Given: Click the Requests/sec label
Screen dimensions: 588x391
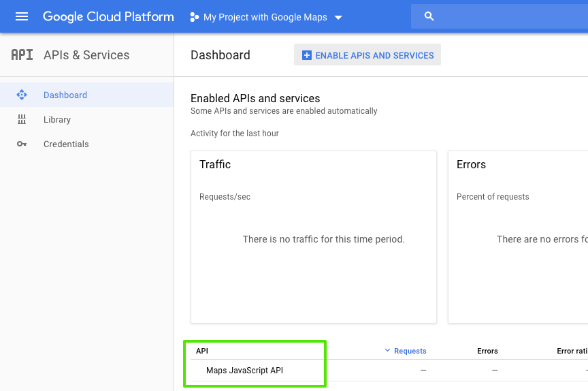Looking at the screenshot, I should (x=225, y=197).
